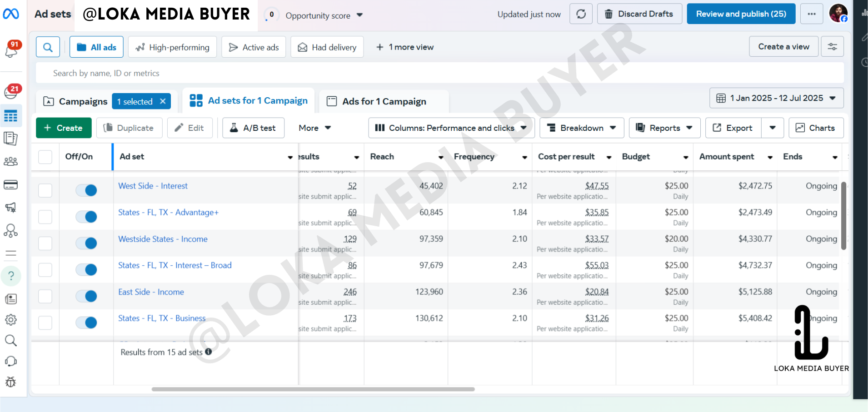Screen dimensions: 868x412
Task: Click Review and publish (25) button
Action: pos(741,14)
